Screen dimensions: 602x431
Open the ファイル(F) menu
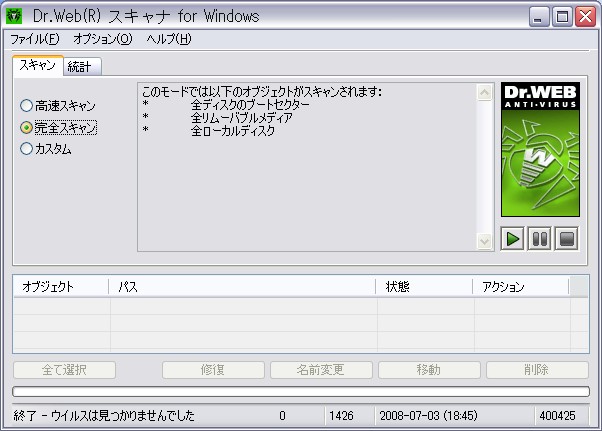tap(35, 39)
